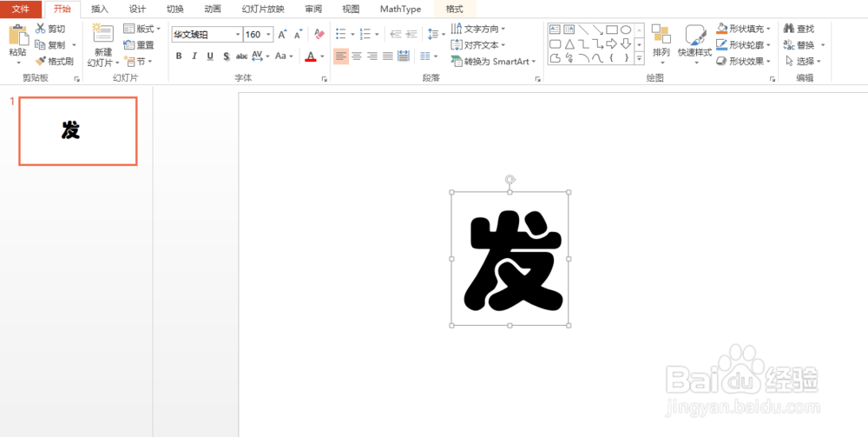Open Shape Fill (形状填充) color menu
This screenshot has width=868, height=437.
(744, 29)
